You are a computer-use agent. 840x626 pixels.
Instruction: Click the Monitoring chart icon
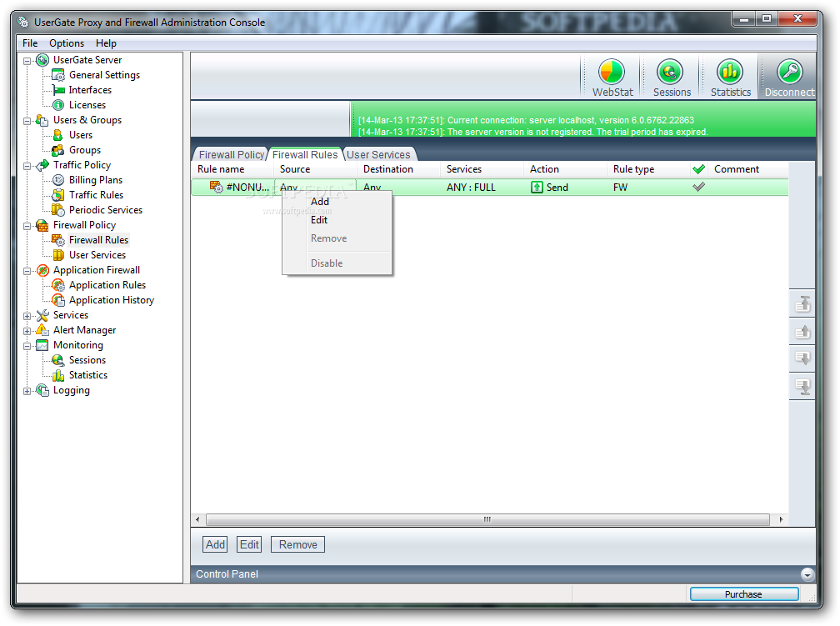42,345
